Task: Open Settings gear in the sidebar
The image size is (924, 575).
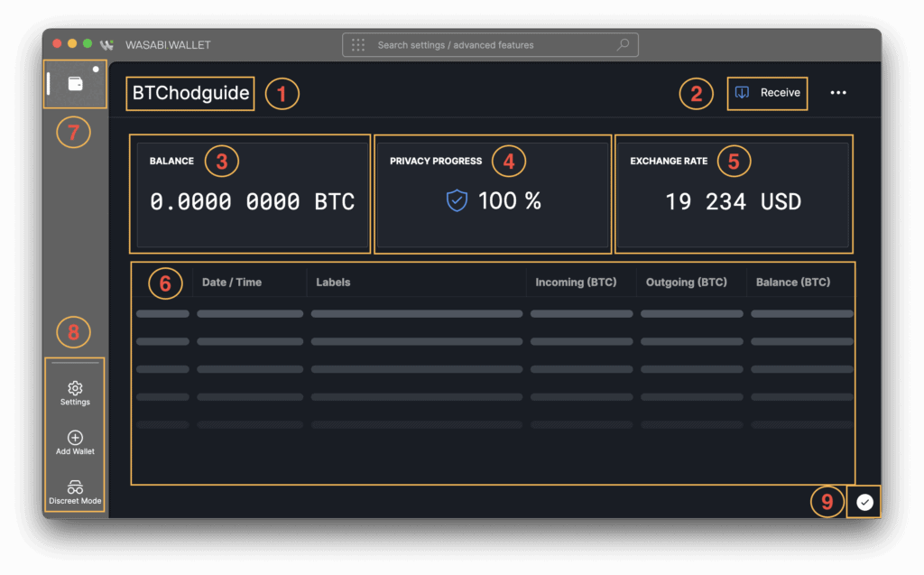Action: pyautogui.click(x=75, y=388)
